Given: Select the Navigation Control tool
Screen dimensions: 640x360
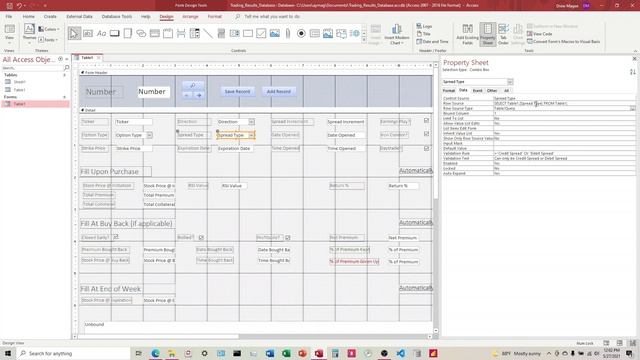Looking at the screenshot, I should (155, 33).
